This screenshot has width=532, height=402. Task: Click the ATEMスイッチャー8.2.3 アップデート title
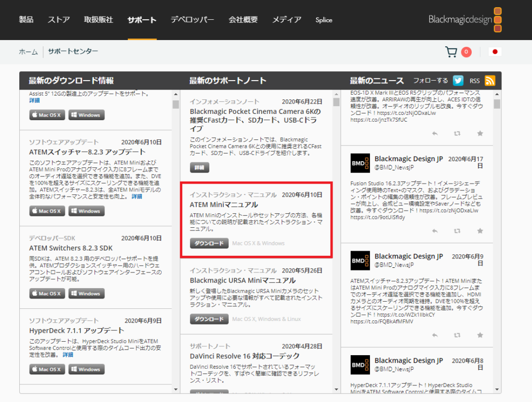(87, 152)
